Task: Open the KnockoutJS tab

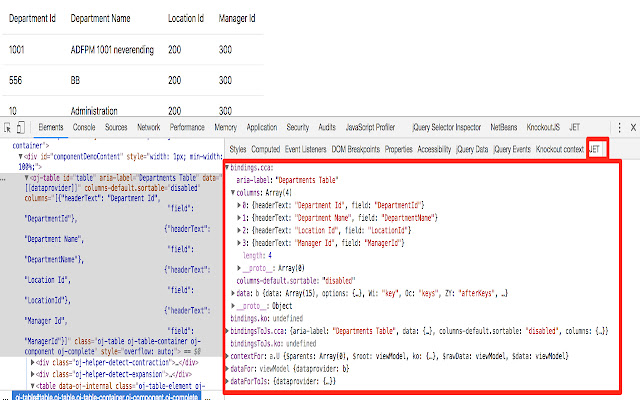Action: point(543,127)
